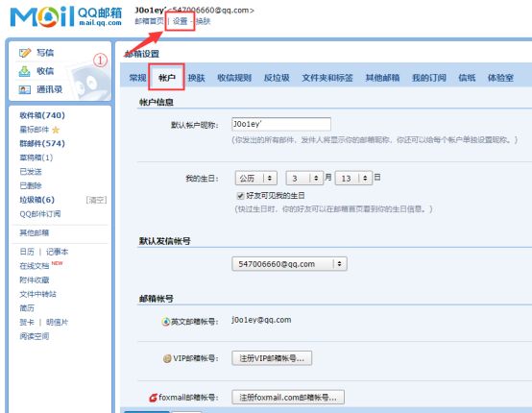Click the VIP mailbox account icon
This screenshot has height=413, width=532.
[167, 358]
